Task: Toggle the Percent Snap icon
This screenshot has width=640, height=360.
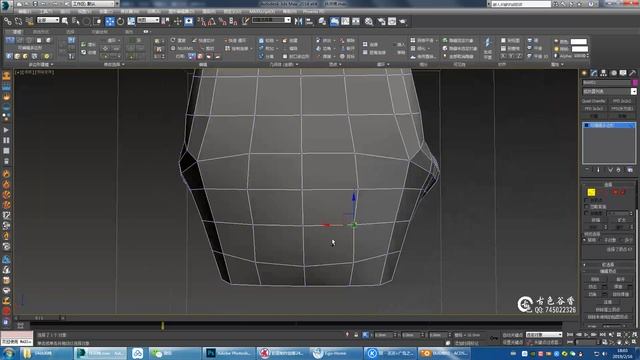Action: pos(222,21)
